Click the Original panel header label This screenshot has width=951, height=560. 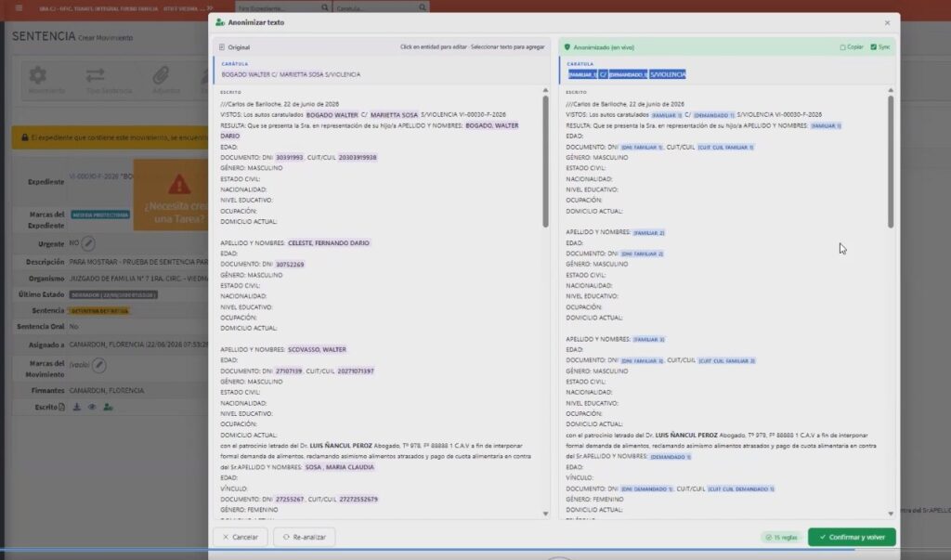click(239, 47)
